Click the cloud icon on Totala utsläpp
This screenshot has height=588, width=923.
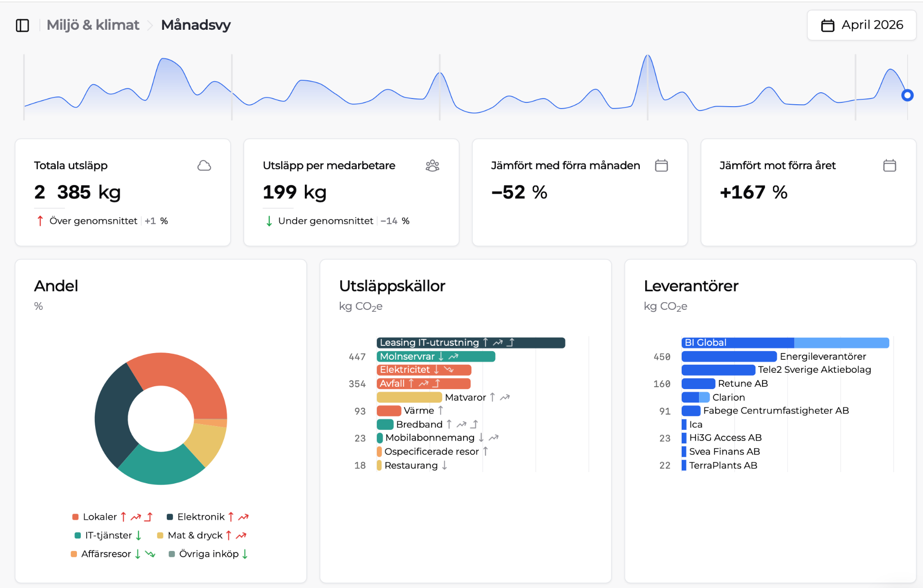point(204,166)
